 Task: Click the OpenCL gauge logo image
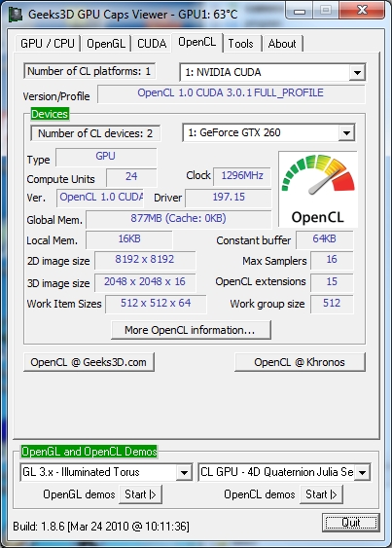318,190
